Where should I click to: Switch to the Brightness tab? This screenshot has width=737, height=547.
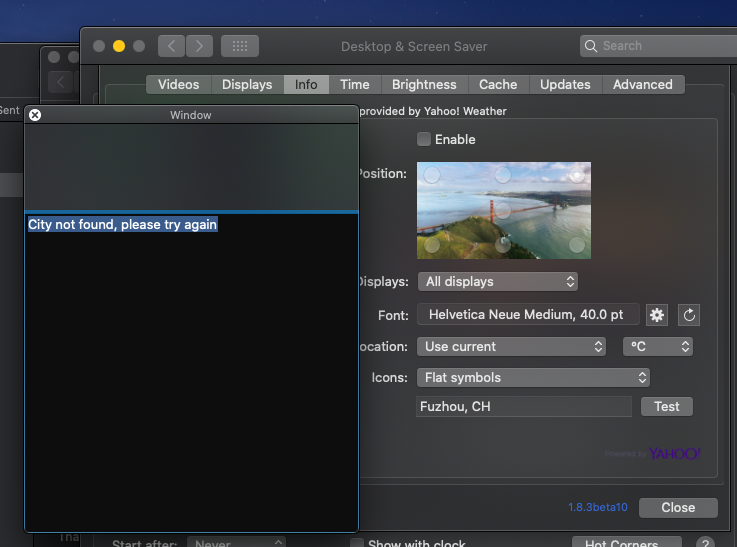pyautogui.click(x=424, y=85)
